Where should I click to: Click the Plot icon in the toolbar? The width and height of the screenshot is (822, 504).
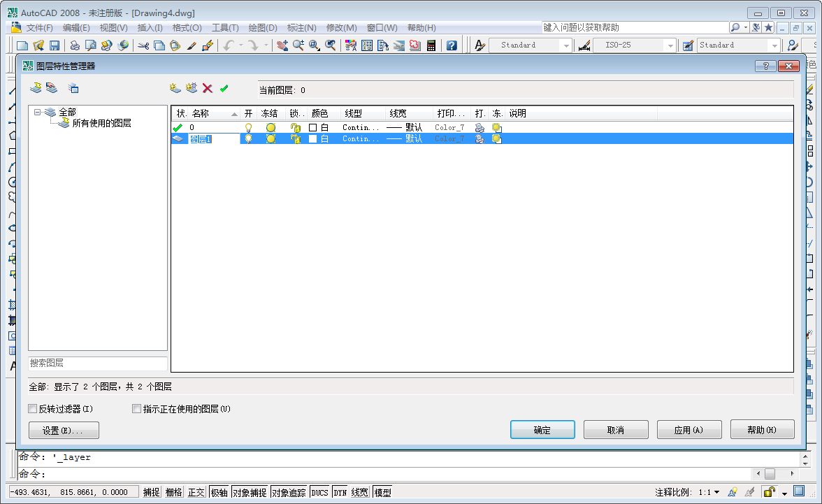pyautogui.click(x=75, y=45)
